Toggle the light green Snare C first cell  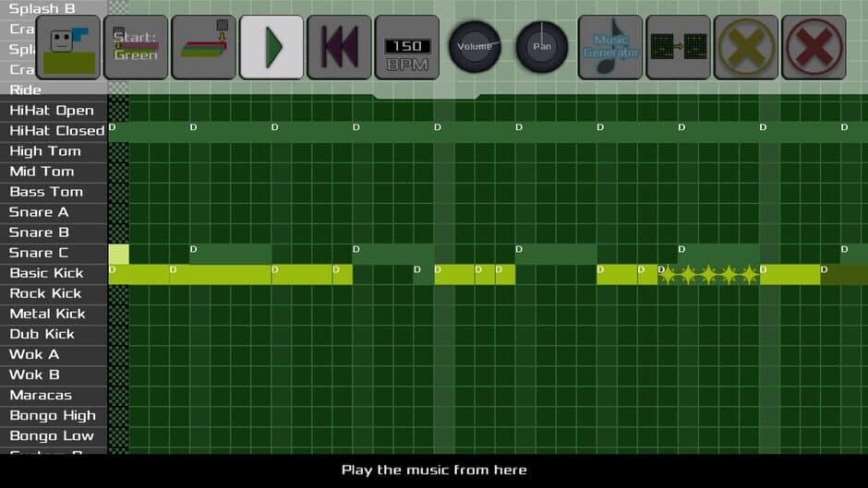(118, 254)
